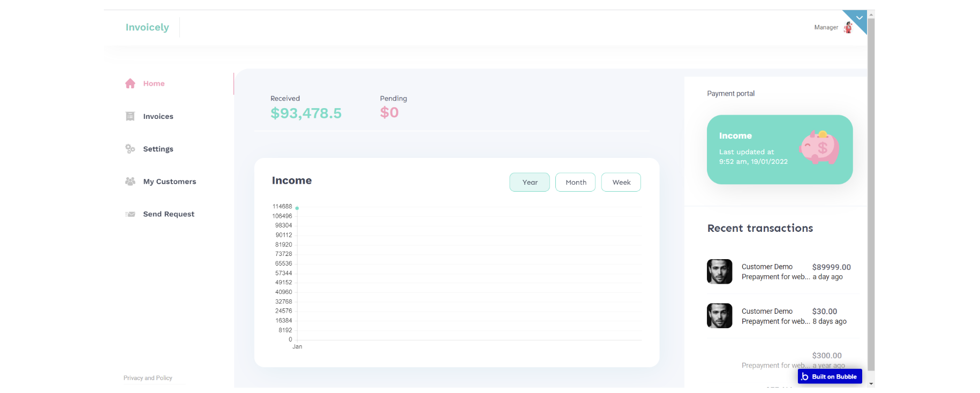Click the Home house icon
Viewport: 980px width, 393px height.
click(x=130, y=84)
